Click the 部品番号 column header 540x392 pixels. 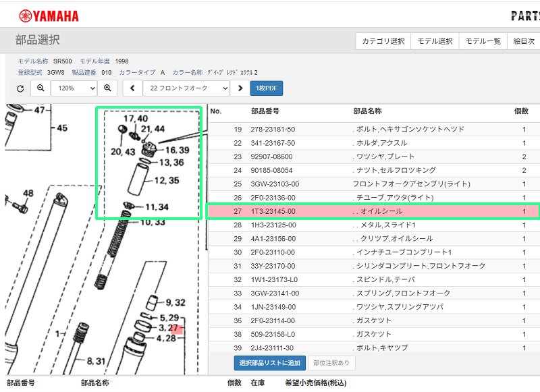pos(265,111)
